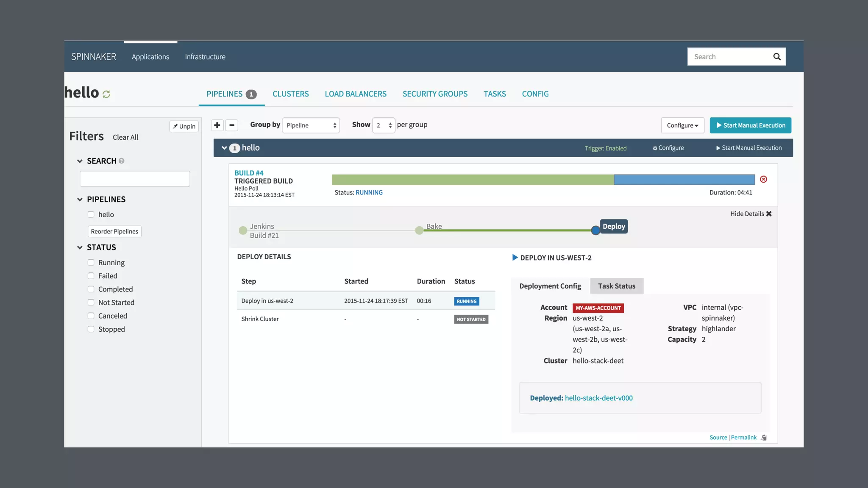The image size is (868, 488).
Task: Select the Deploy stage node
Action: coord(595,230)
